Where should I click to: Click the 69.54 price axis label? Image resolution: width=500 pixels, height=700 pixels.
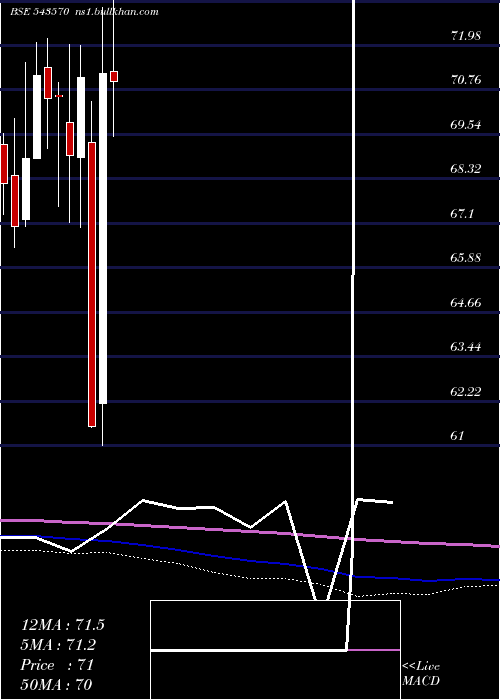(466, 125)
